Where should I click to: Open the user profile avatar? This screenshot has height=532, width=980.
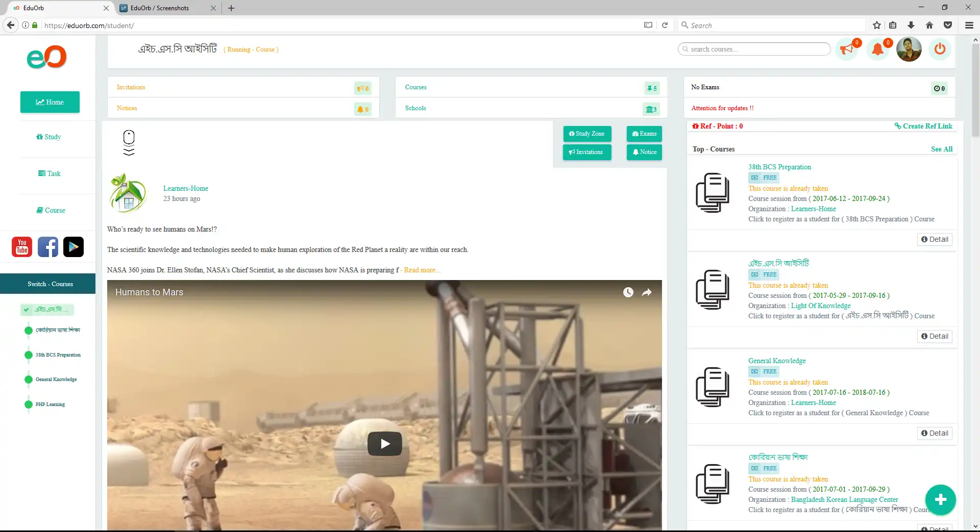909,49
